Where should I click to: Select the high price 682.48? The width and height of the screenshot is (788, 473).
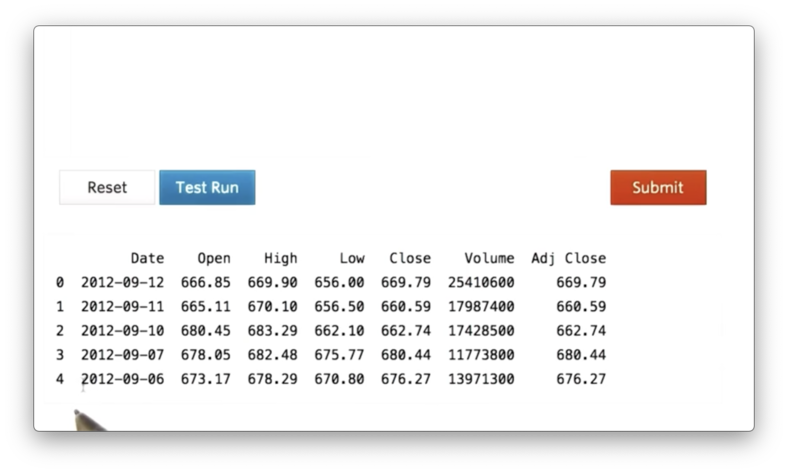(x=273, y=355)
